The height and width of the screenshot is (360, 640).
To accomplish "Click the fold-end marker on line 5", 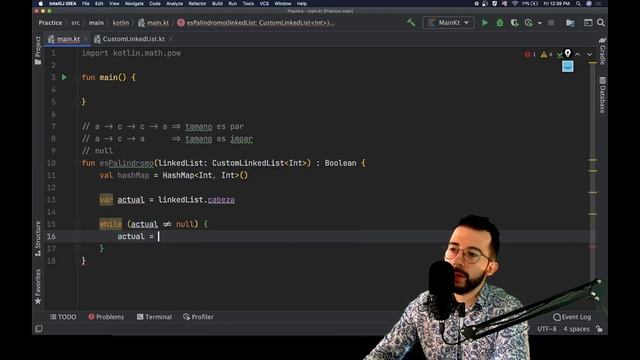I will pyautogui.click(x=78, y=102).
